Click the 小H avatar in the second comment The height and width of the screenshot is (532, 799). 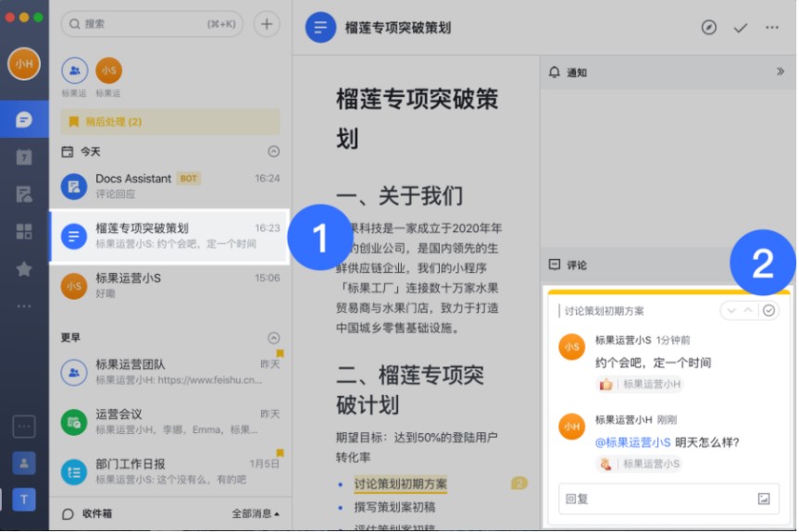point(572,427)
